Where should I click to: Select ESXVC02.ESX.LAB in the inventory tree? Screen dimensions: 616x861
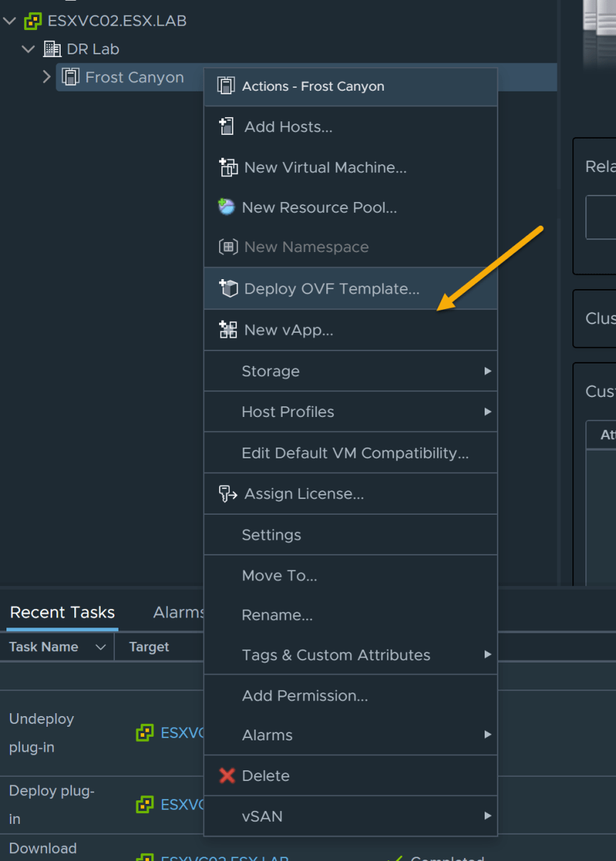coord(117,21)
